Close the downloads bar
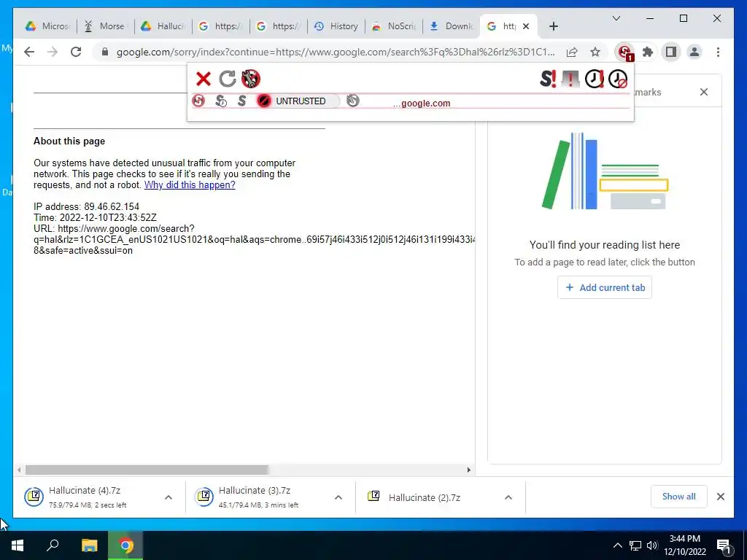Viewport: 747px width, 560px height. click(721, 497)
